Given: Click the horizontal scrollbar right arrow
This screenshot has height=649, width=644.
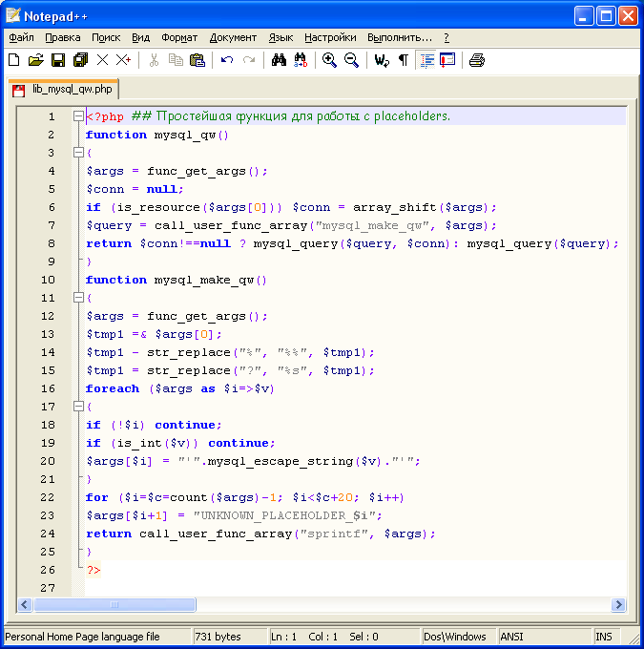Looking at the screenshot, I should coord(618,605).
